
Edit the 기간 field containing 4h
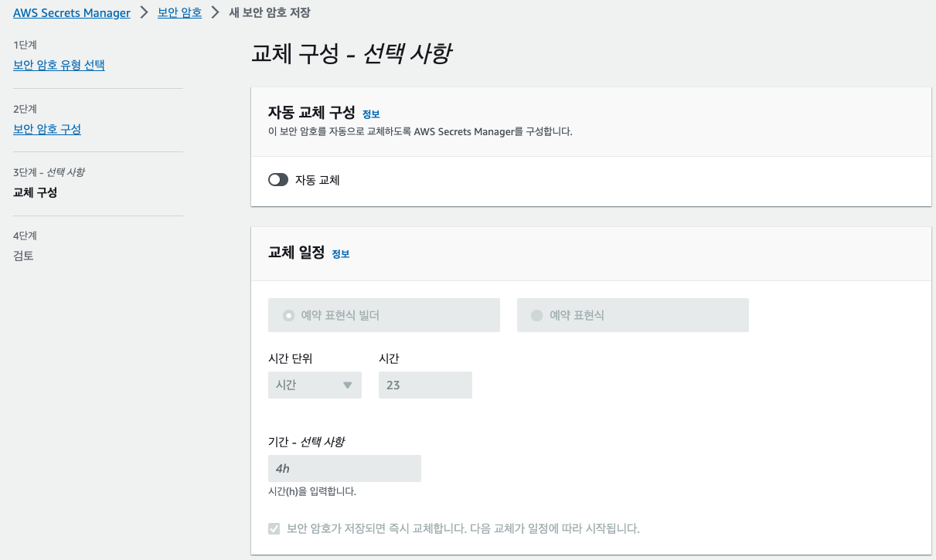click(344, 468)
